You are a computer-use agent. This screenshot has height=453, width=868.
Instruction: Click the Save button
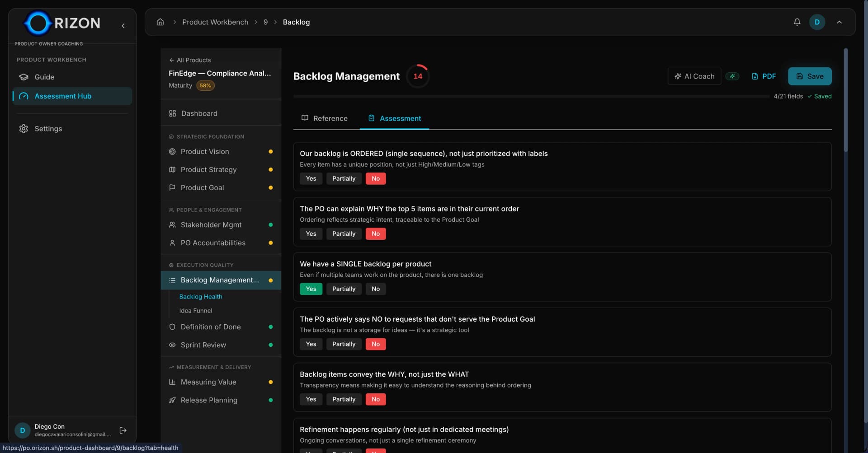click(809, 76)
